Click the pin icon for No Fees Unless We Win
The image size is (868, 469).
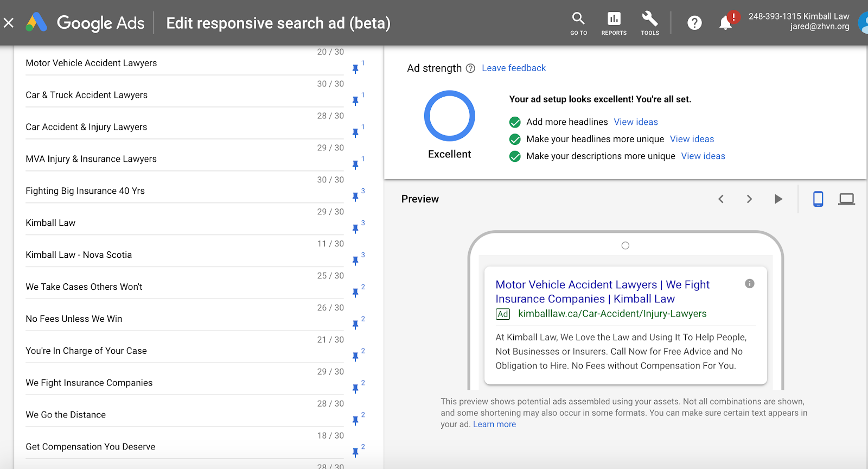[355, 325]
